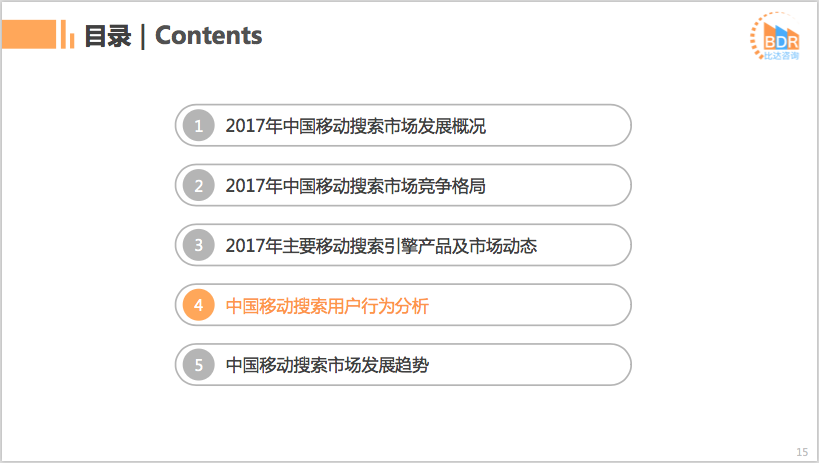819x463 pixels.
Task: Click the BDR 比达咨询 logo
Action: pyautogui.click(x=776, y=36)
